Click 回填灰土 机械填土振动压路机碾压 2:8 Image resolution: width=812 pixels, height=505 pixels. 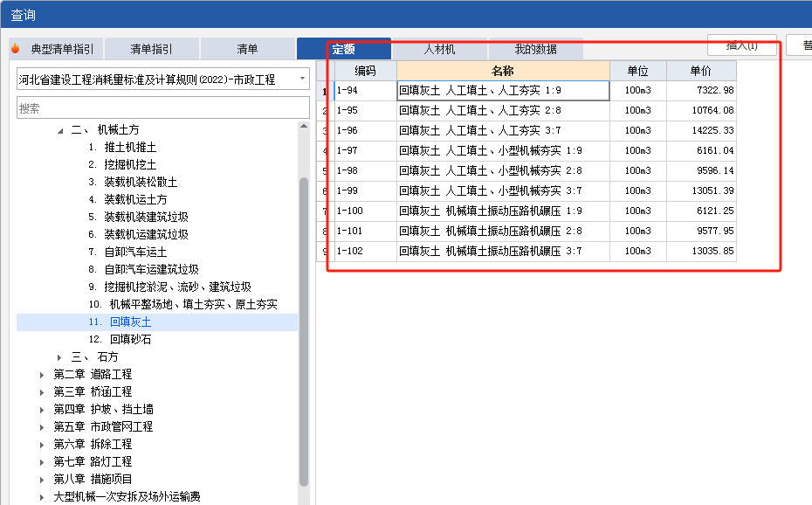tap(503, 232)
